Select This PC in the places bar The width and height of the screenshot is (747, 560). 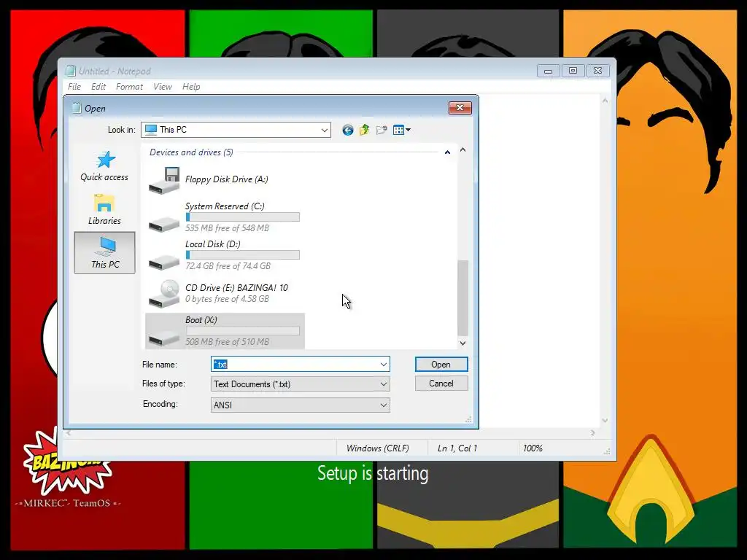[105, 253]
